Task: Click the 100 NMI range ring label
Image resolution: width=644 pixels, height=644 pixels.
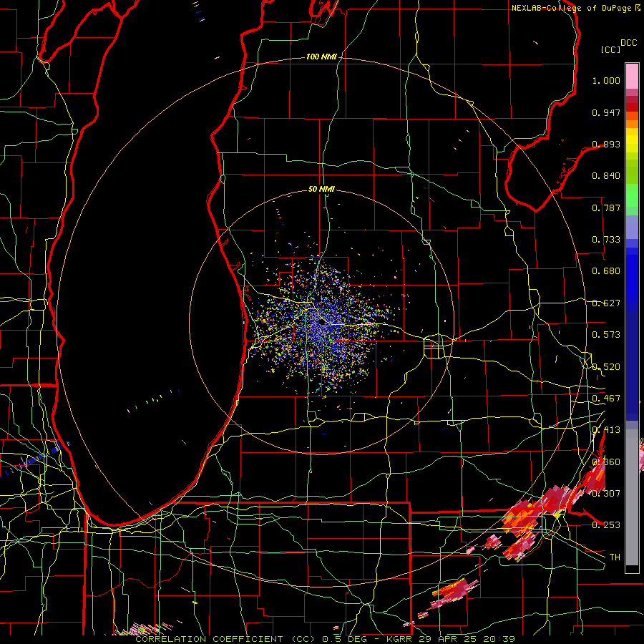Action: click(x=321, y=57)
